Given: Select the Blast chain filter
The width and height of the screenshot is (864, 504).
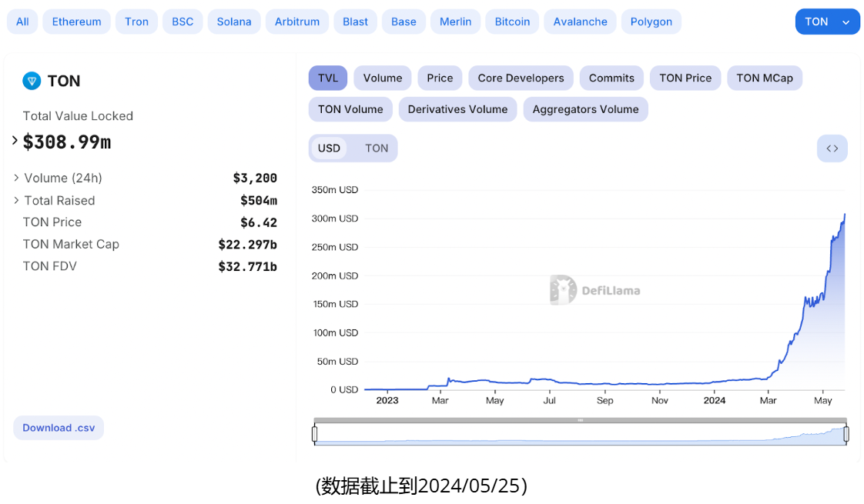Looking at the screenshot, I should [x=356, y=22].
